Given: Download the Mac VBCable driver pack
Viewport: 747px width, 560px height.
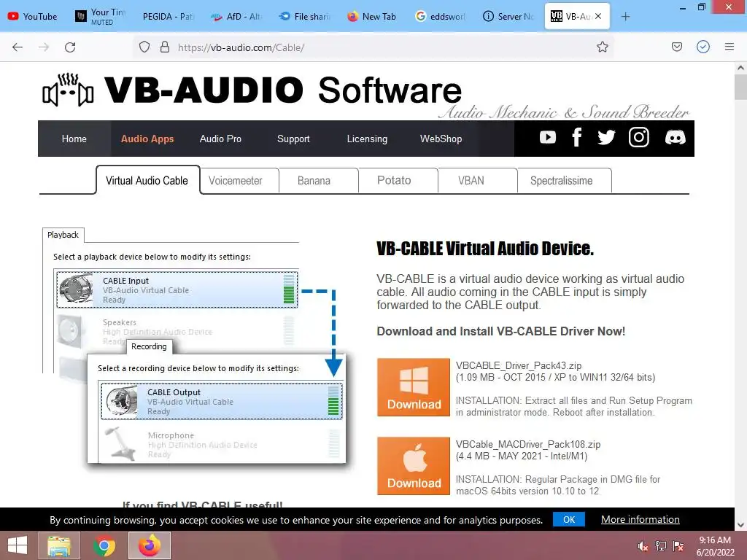Looking at the screenshot, I should pyautogui.click(x=414, y=466).
